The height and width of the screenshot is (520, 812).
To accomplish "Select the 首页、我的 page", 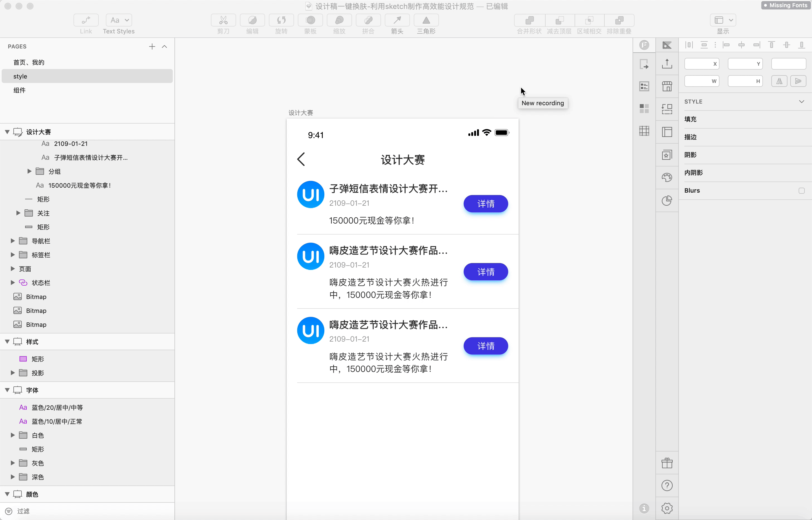I will (29, 62).
